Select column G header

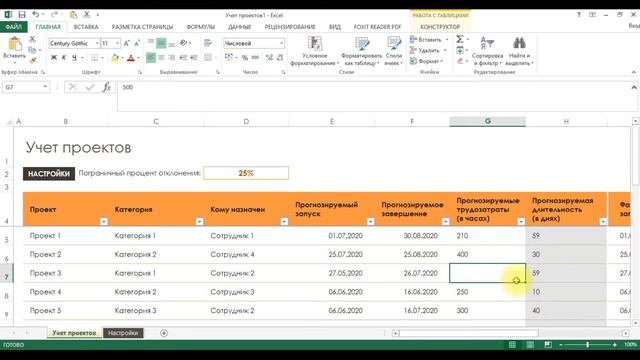pyautogui.click(x=487, y=121)
